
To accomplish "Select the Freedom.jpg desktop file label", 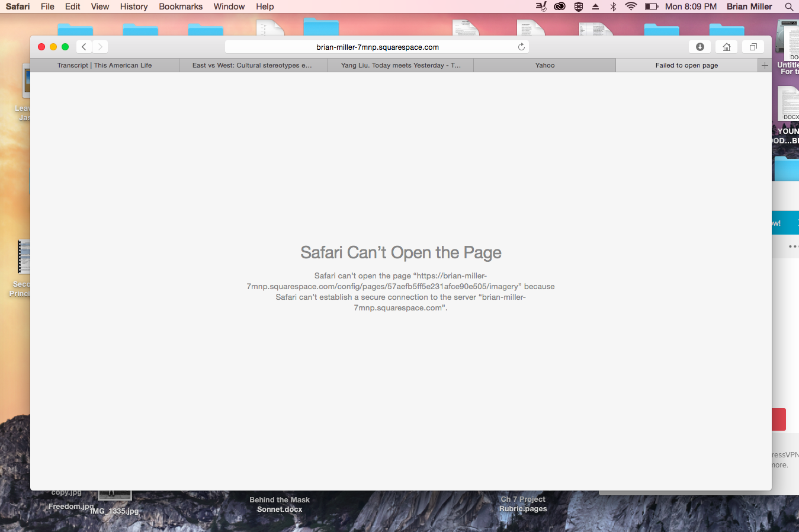I will pyautogui.click(x=70, y=506).
